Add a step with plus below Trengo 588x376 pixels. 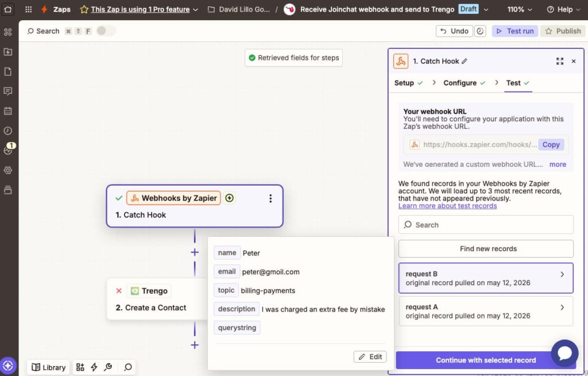coord(195,345)
